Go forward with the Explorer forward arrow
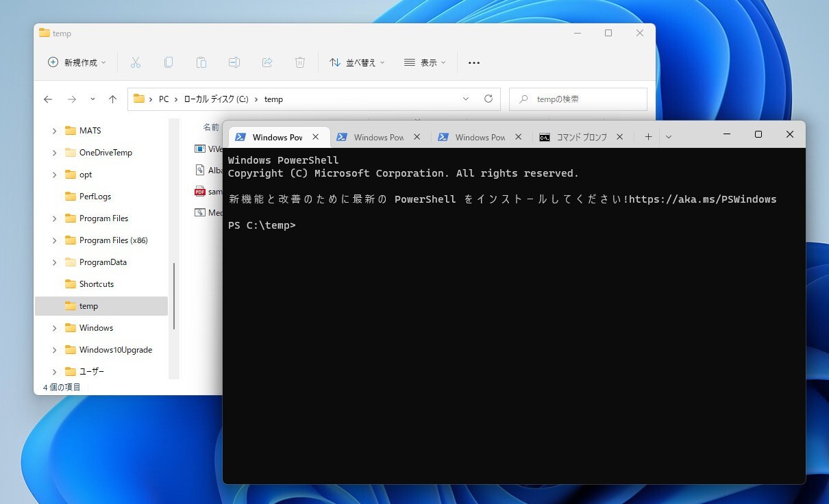The image size is (829, 504). (x=72, y=99)
